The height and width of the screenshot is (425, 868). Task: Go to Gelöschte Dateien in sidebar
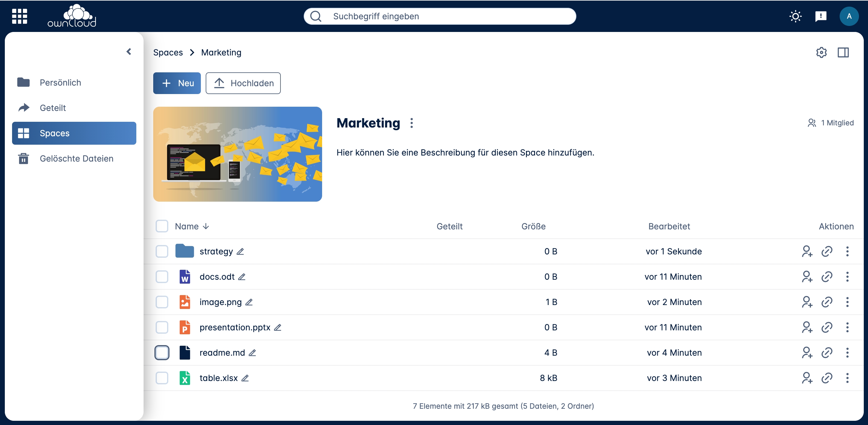(76, 159)
